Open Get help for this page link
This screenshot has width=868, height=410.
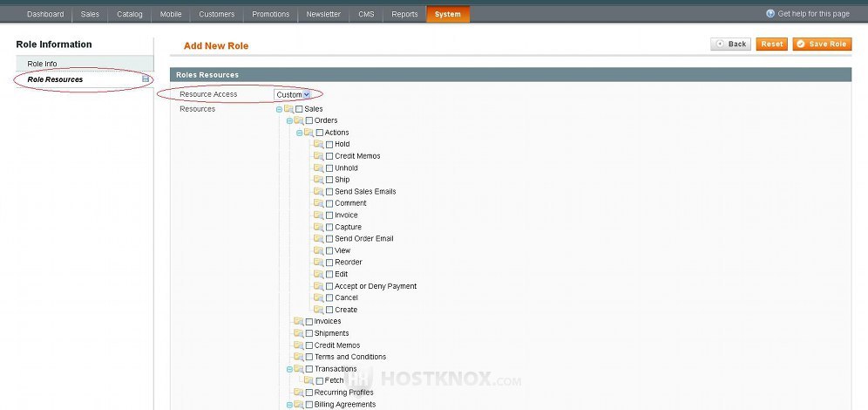(813, 14)
